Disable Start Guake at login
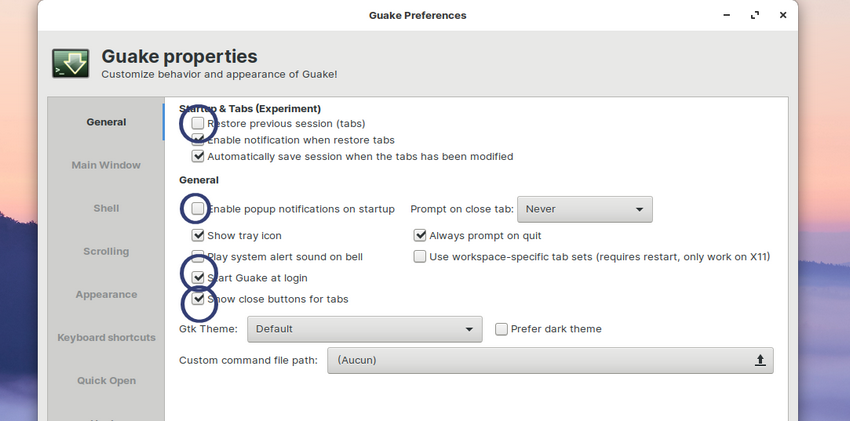The width and height of the screenshot is (850, 421). (x=198, y=278)
